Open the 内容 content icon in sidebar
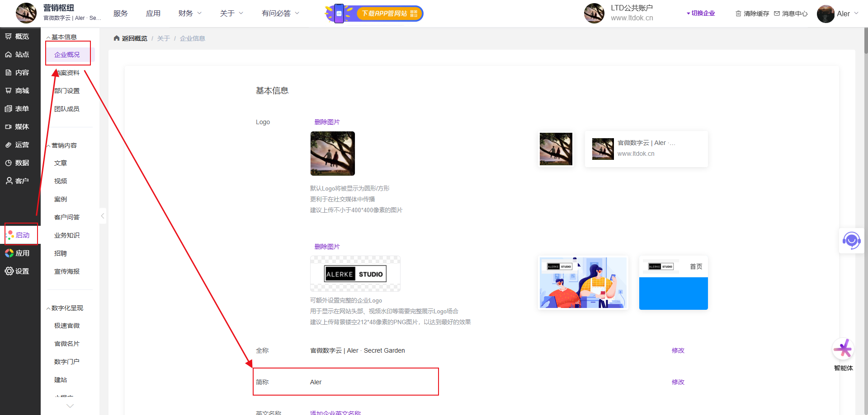 pos(8,73)
